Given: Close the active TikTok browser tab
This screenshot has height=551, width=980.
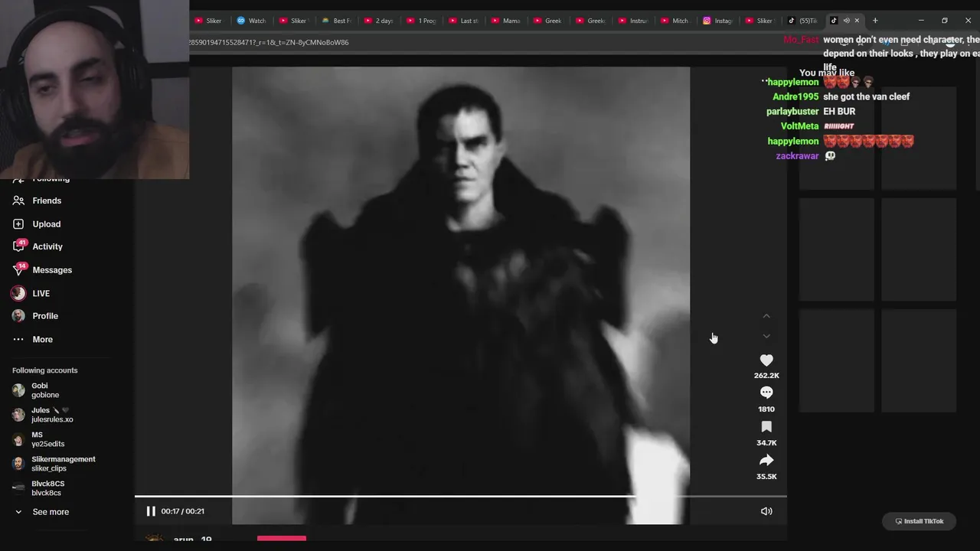Looking at the screenshot, I should click(x=857, y=21).
